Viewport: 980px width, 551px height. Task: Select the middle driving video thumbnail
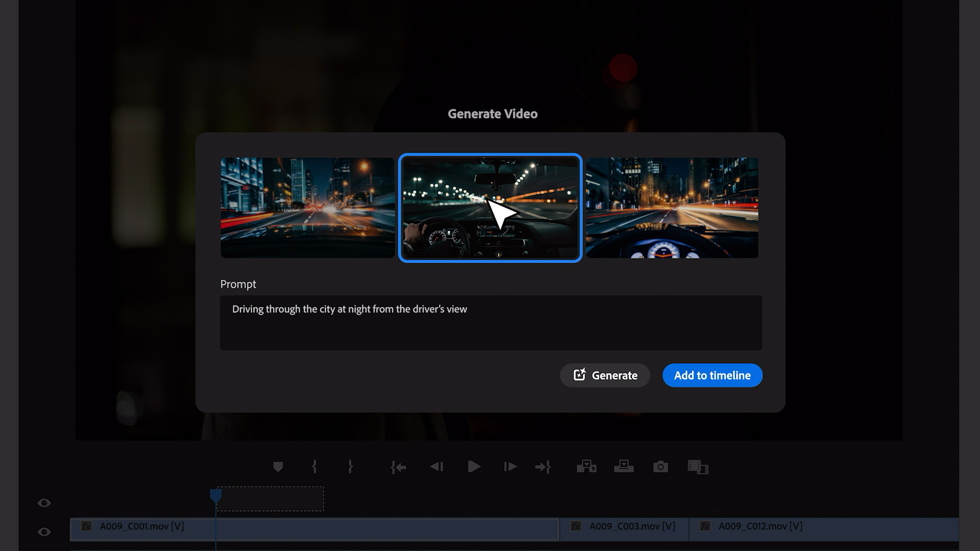click(491, 207)
